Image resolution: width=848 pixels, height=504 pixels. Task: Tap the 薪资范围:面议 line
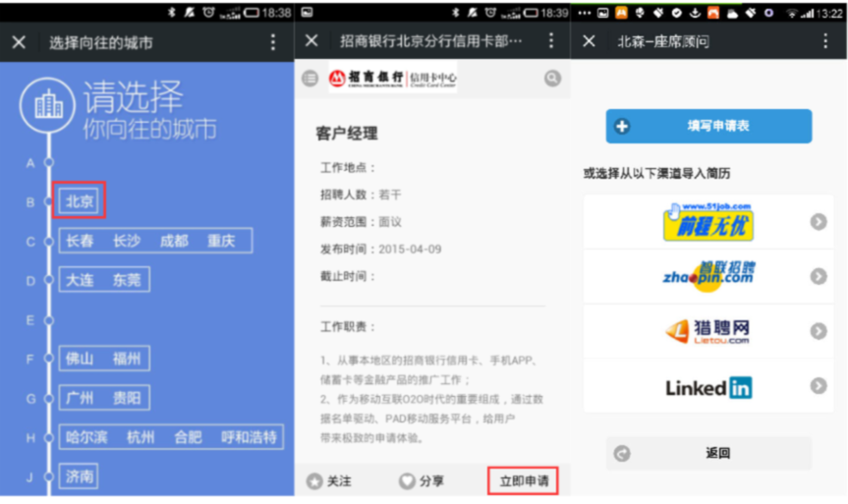click(361, 222)
